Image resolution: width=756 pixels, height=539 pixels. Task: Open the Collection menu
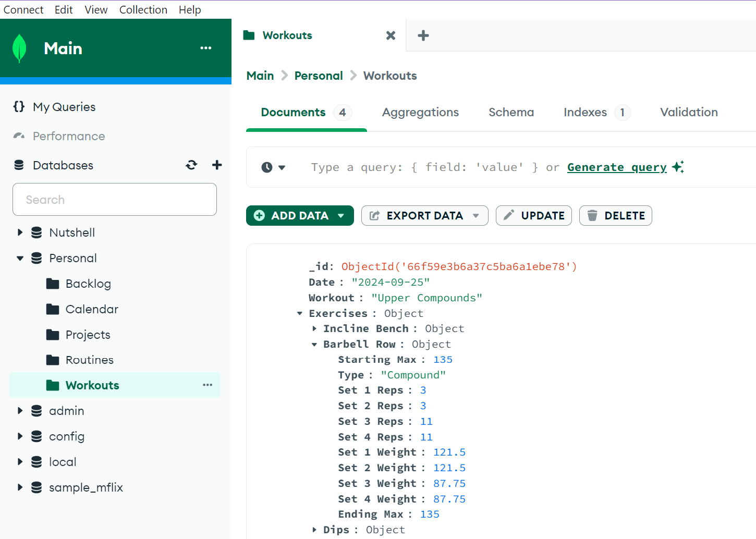[143, 9]
